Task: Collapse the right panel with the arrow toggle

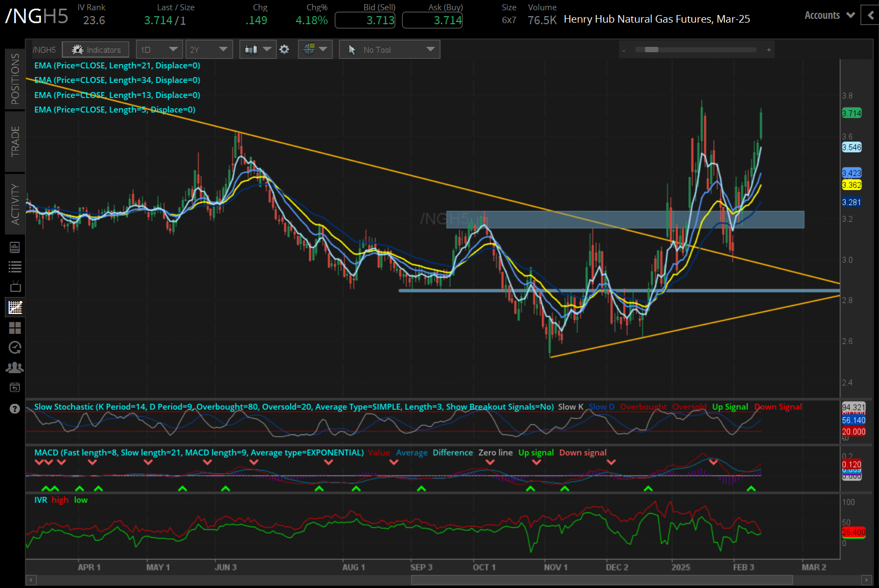Action: (870, 15)
